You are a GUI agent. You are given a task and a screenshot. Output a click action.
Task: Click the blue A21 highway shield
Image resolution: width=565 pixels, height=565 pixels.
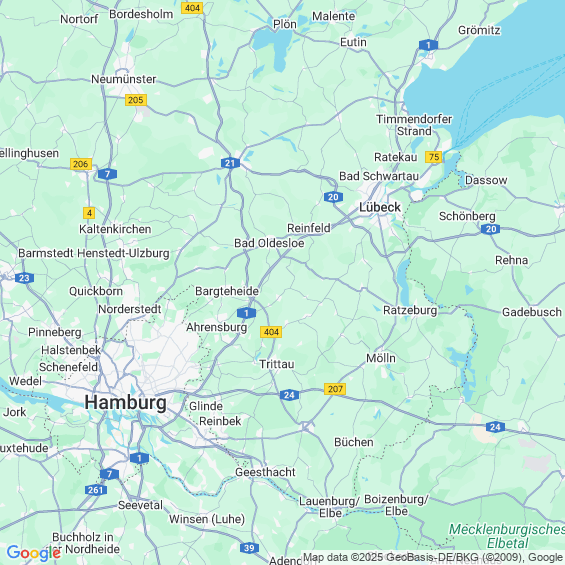(230, 163)
